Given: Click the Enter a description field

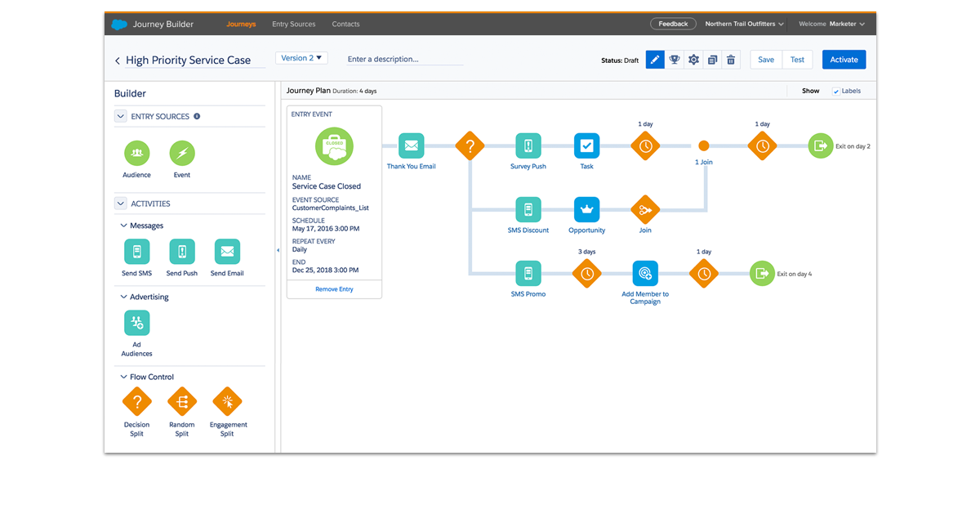Looking at the screenshot, I should 404,60.
